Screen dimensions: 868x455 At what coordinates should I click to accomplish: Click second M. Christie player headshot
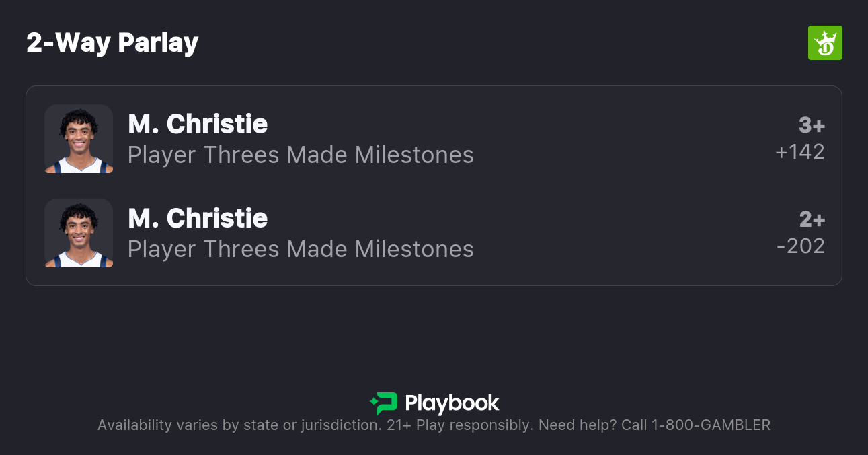point(79,233)
